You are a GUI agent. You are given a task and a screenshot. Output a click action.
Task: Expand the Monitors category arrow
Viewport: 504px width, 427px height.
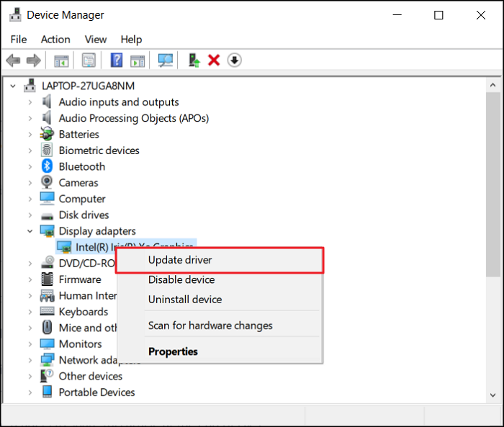30,343
